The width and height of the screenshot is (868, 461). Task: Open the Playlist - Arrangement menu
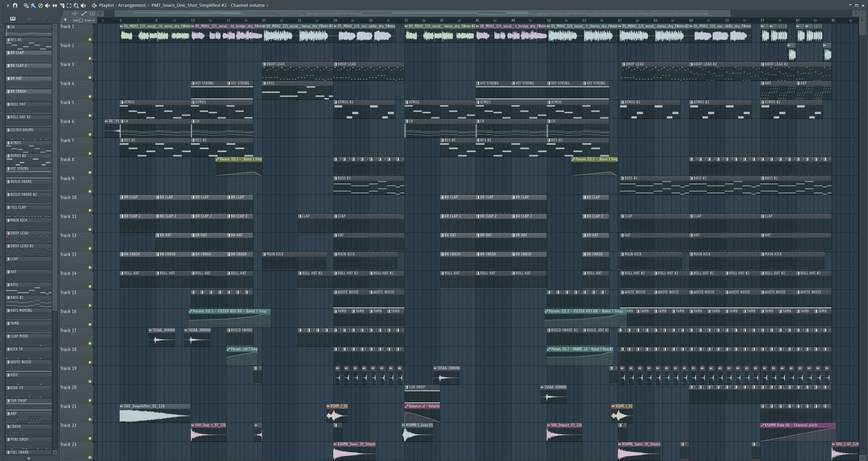[122, 5]
